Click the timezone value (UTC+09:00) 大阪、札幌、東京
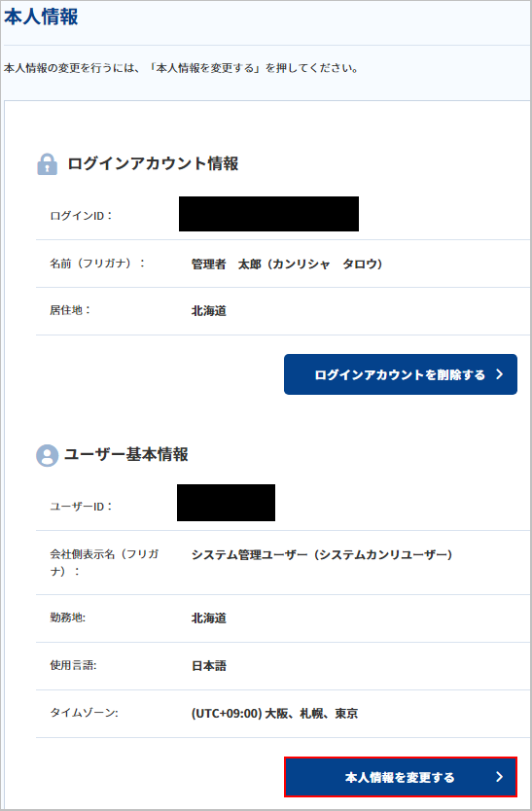The width and height of the screenshot is (532, 811). pyautogui.click(x=275, y=714)
